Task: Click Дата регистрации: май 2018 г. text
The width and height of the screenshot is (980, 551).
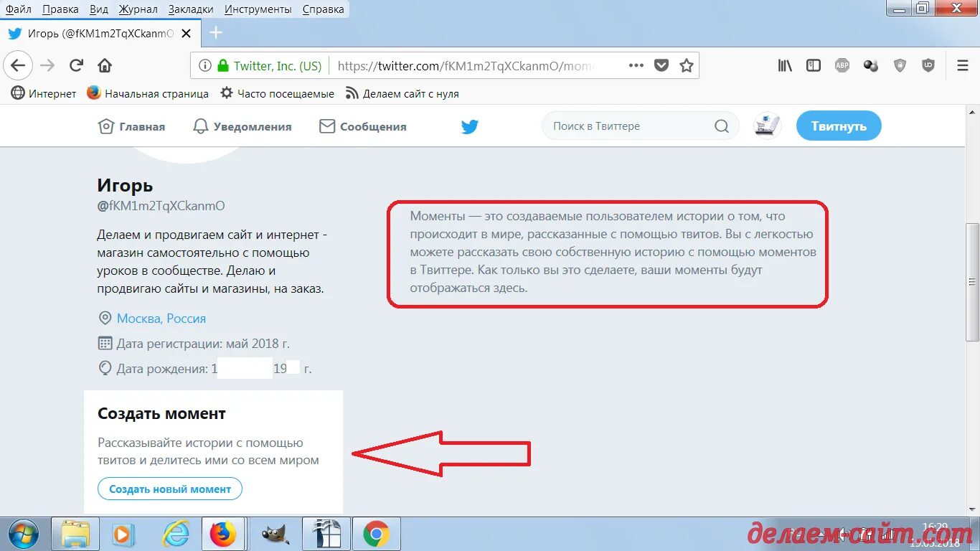Action: [203, 344]
